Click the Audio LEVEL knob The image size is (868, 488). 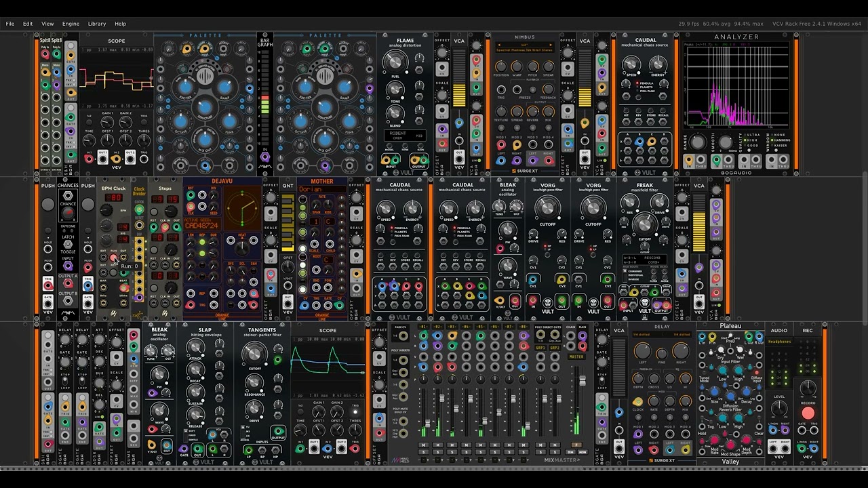[x=779, y=407]
